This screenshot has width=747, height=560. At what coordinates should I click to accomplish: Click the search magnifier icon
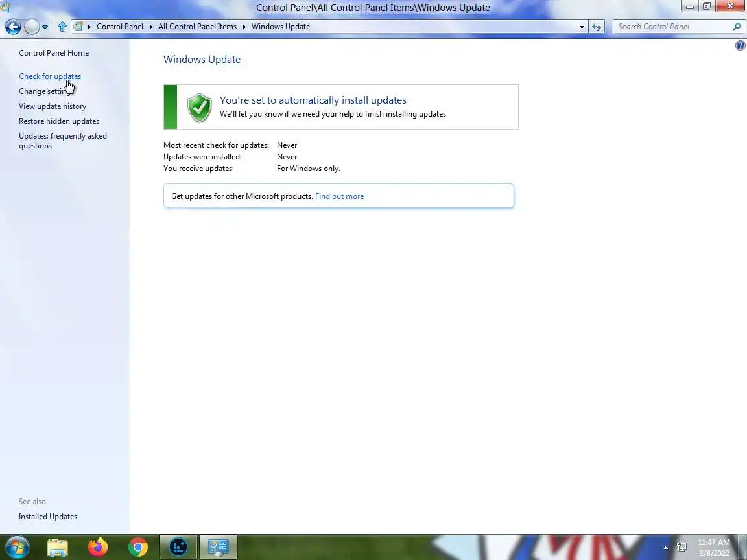(737, 27)
